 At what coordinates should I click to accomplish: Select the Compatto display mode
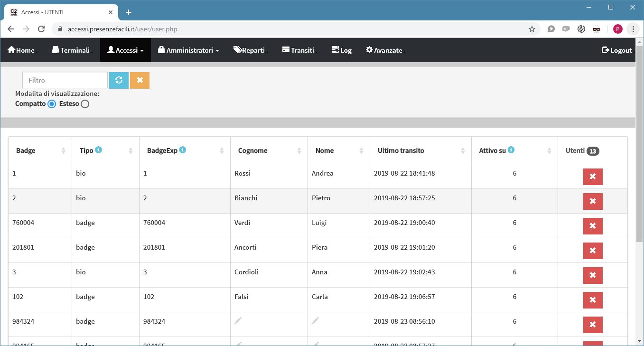[x=52, y=104]
